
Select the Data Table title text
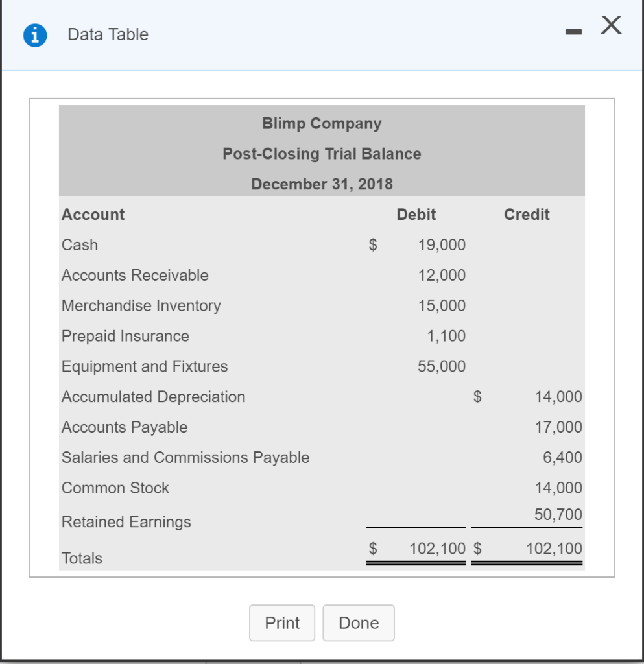(107, 35)
